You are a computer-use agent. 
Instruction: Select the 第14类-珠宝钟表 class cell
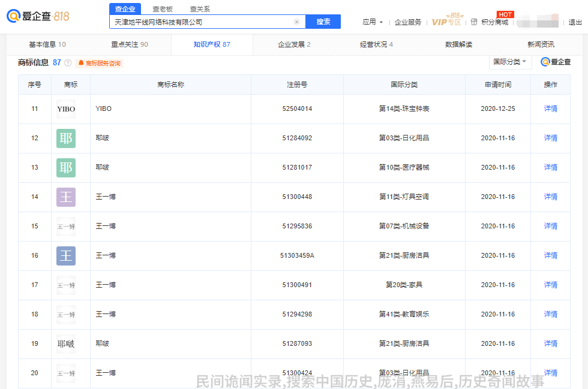tap(404, 108)
